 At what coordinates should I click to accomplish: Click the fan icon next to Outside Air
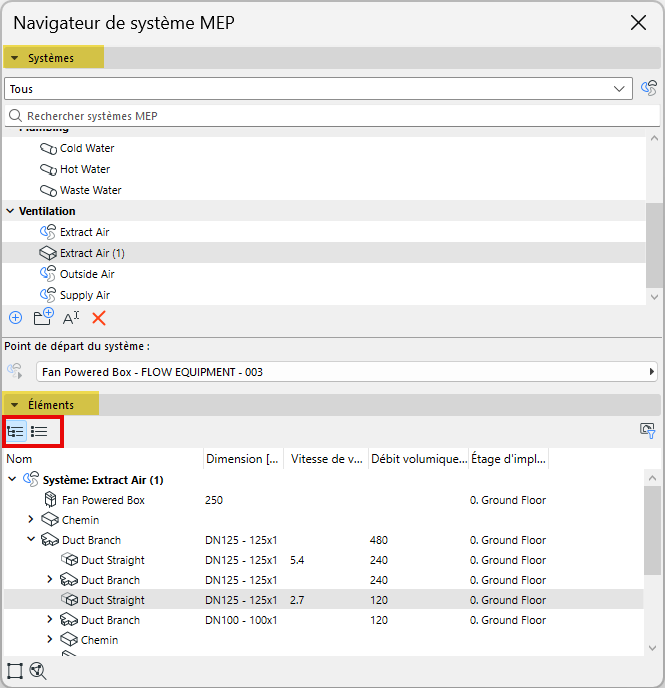point(48,274)
